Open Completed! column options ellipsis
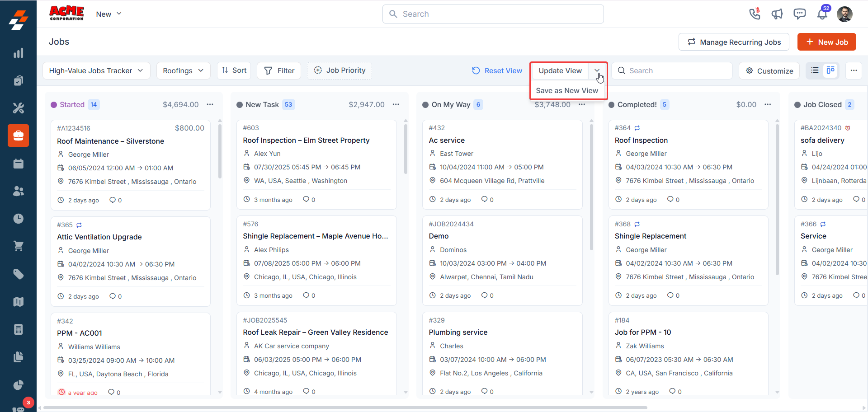Image resolution: width=868 pixels, height=412 pixels. coord(768,104)
